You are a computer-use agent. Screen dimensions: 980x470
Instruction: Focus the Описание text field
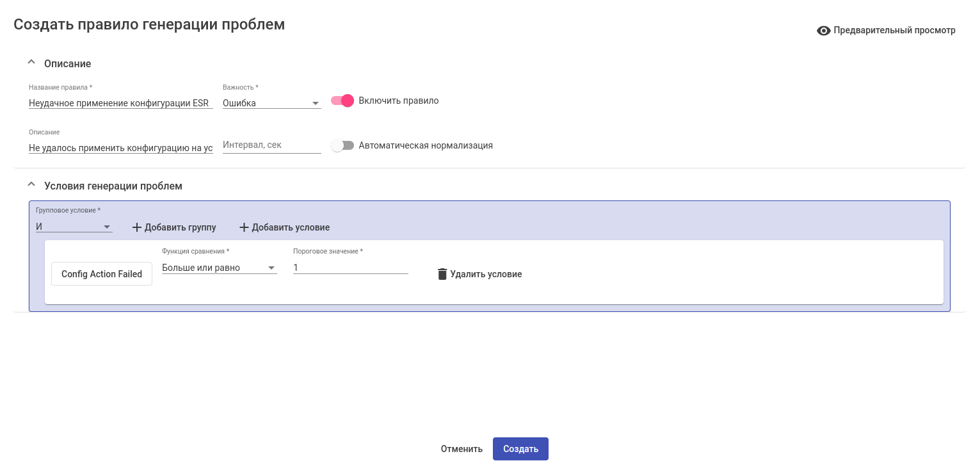coord(120,148)
